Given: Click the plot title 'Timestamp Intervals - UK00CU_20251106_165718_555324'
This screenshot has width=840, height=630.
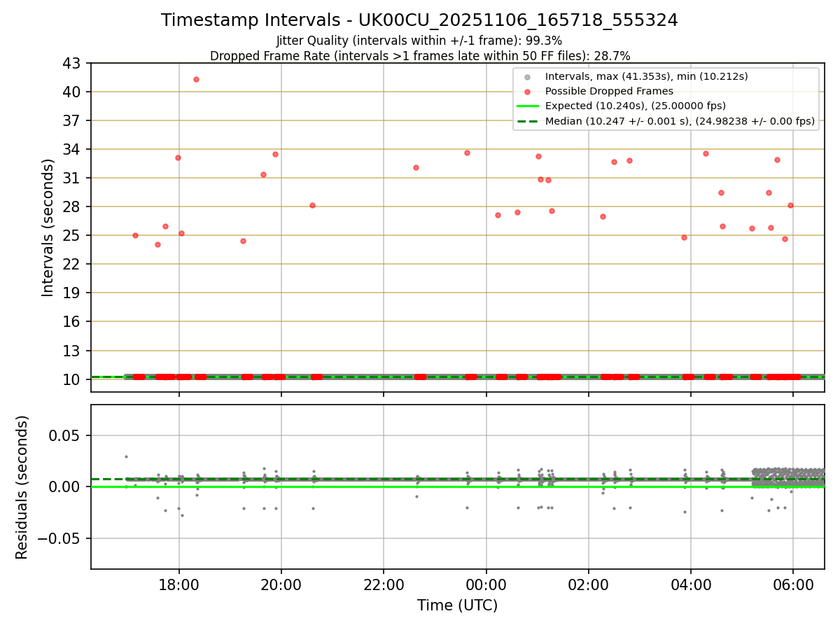Looking at the screenshot, I should coord(419,20).
